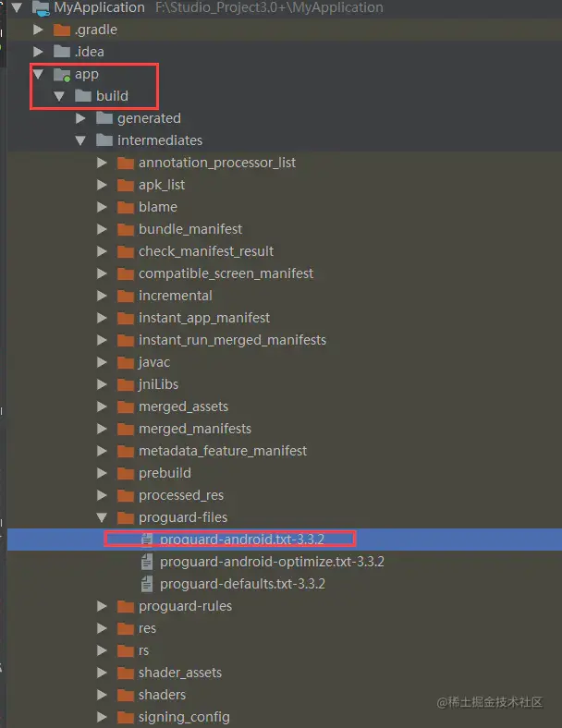Expand the proguard-rules folder arrow

click(x=102, y=606)
